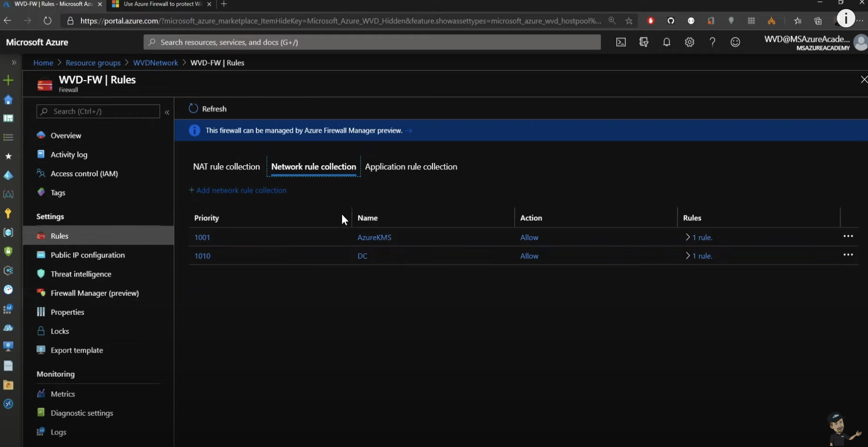Expand the AzureKMS rules chevron
Screen dimensions: 868x447
click(688, 237)
